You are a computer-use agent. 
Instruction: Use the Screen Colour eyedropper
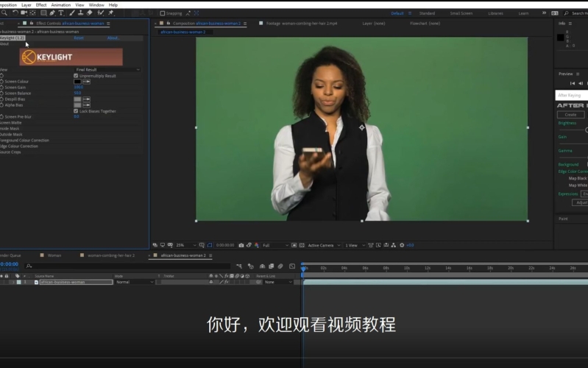pos(87,82)
